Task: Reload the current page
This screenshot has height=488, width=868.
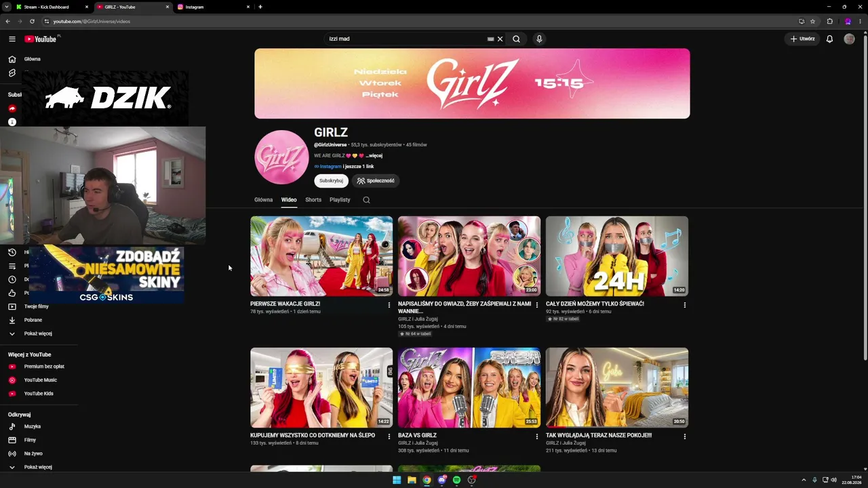Action: [32, 21]
